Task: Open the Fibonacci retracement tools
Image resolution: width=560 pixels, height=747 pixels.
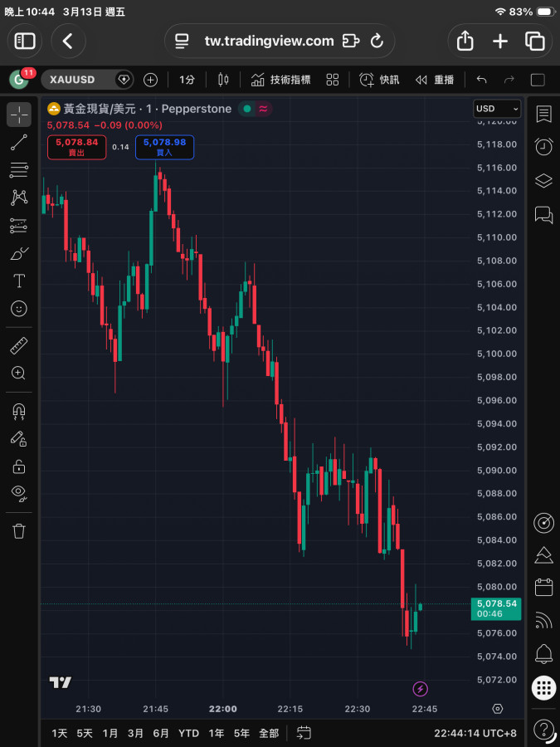Action: (x=19, y=170)
